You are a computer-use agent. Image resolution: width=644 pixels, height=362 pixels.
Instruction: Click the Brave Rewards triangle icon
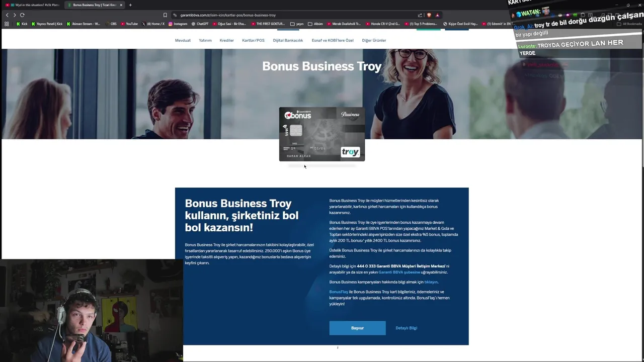pos(437,15)
